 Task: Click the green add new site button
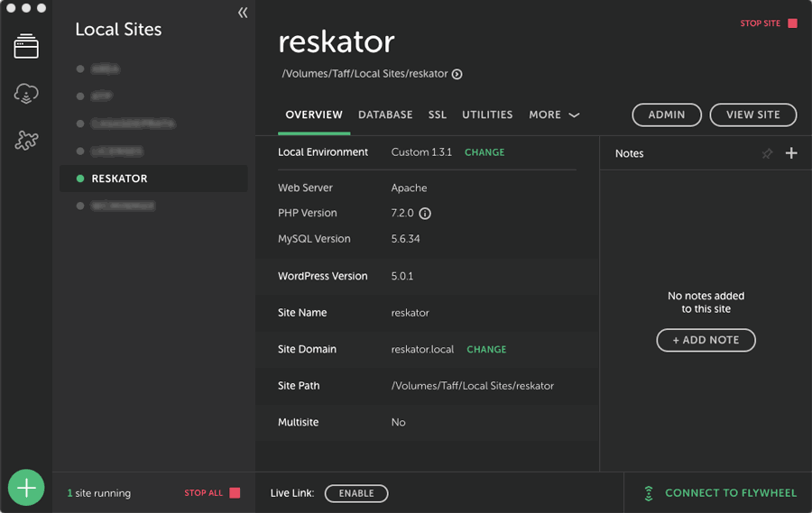pyautogui.click(x=26, y=488)
